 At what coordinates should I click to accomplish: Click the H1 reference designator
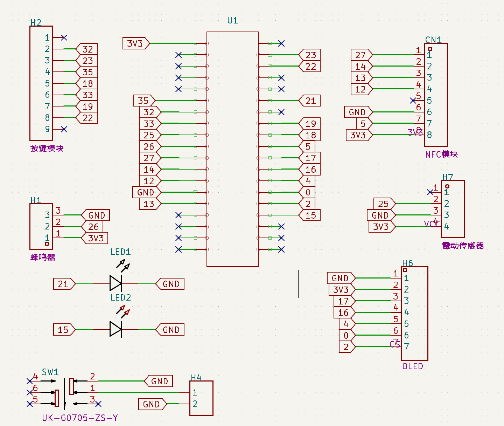[36, 200]
